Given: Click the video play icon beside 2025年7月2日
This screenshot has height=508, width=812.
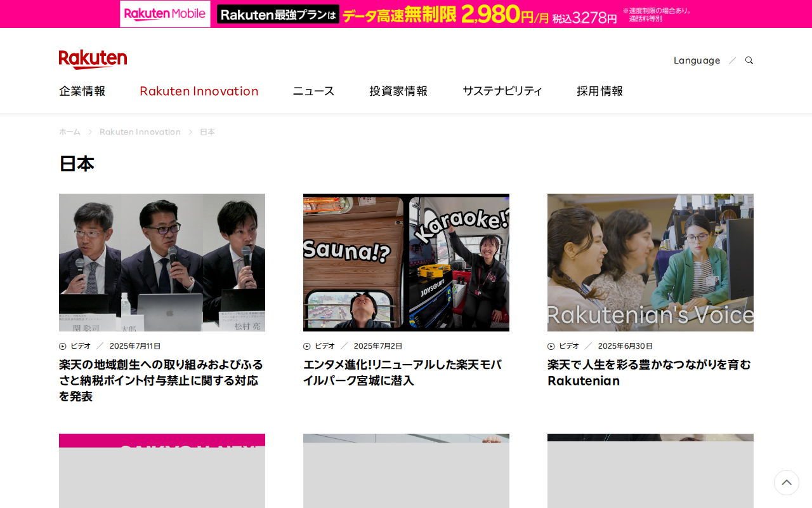Looking at the screenshot, I should click(x=307, y=346).
